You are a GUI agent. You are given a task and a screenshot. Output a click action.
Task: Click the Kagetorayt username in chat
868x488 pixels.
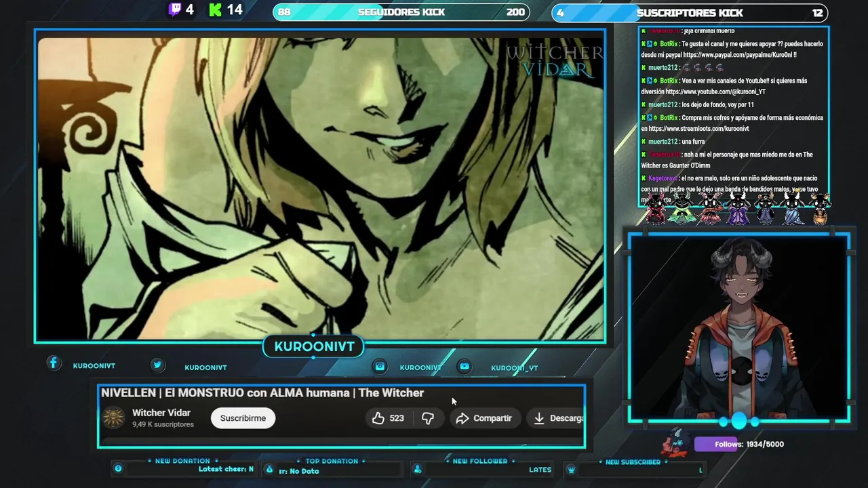click(663, 178)
